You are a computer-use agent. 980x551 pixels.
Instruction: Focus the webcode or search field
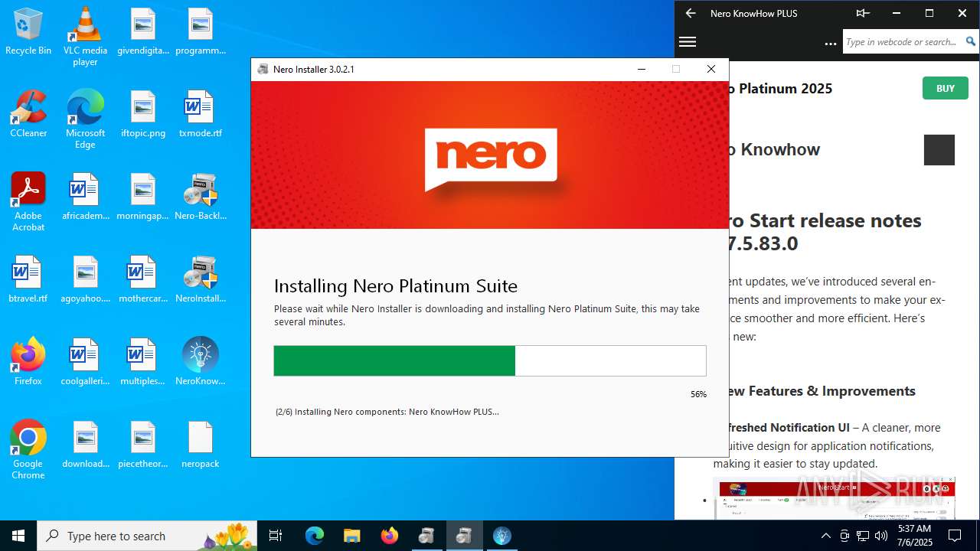(903, 42)
